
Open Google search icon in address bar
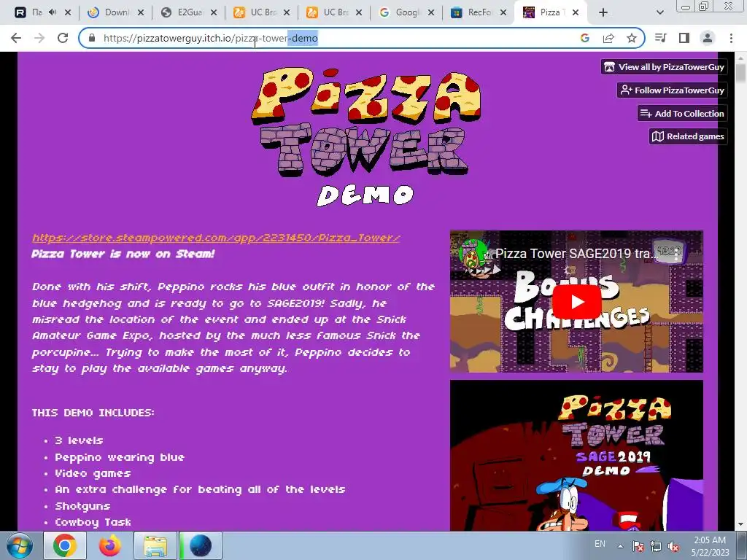point(585,38)
